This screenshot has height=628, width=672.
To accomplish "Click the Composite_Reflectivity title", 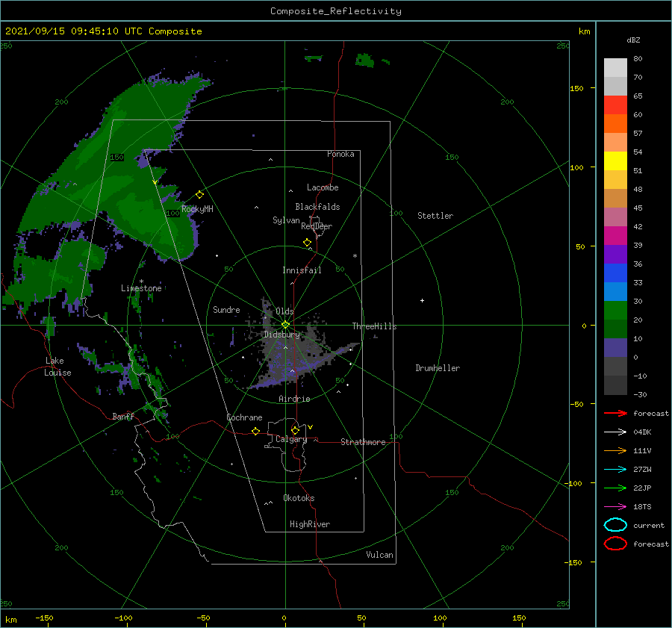I will coord(336,11).
